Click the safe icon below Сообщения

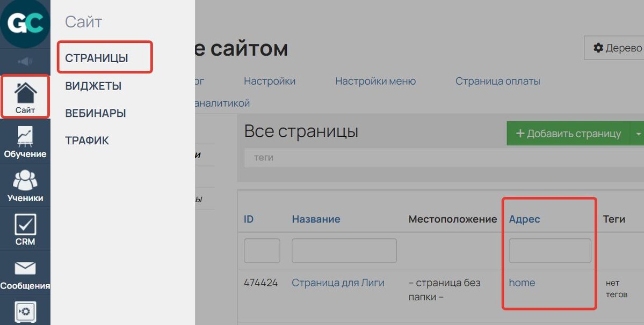(x=25, y=312)
